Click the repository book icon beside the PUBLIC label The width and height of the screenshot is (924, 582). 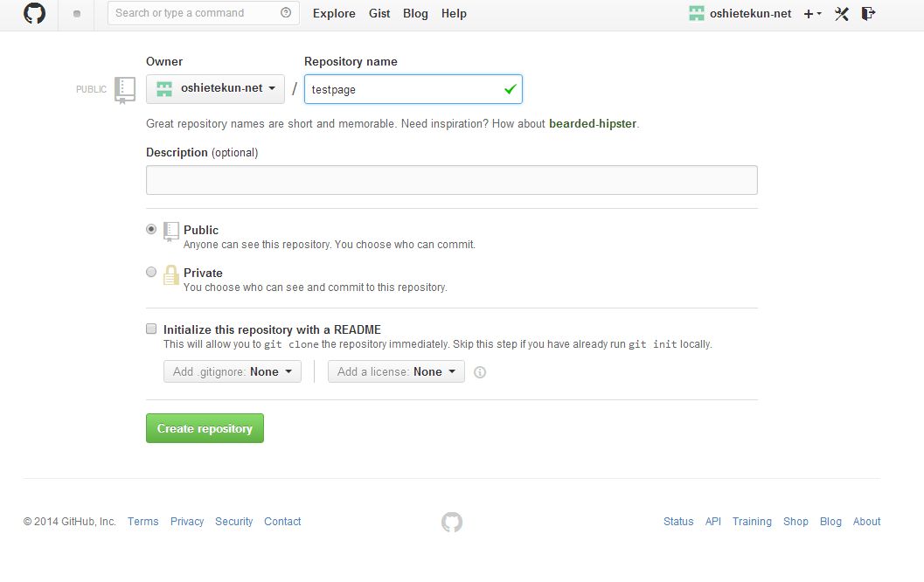coord(124,89)
